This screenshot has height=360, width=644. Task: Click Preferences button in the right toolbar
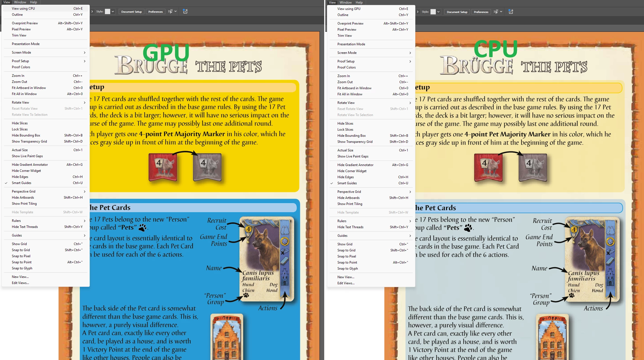click(481, 12)
